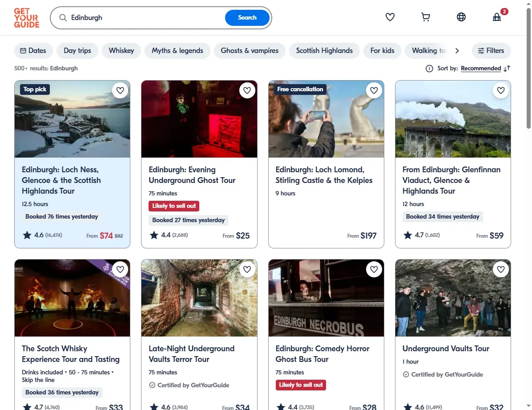Select the Ghosts & vampires chip

pyautogui.click(x=250, y=51)
